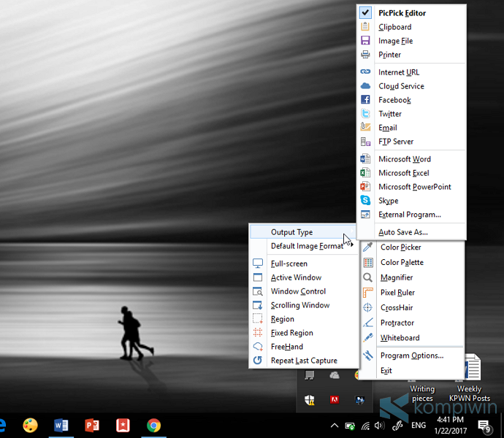Image resolution: width=504 pixels, height=438 pixels.
Task: Start Scrolling Window capture icon
Action: pos(257,305)
